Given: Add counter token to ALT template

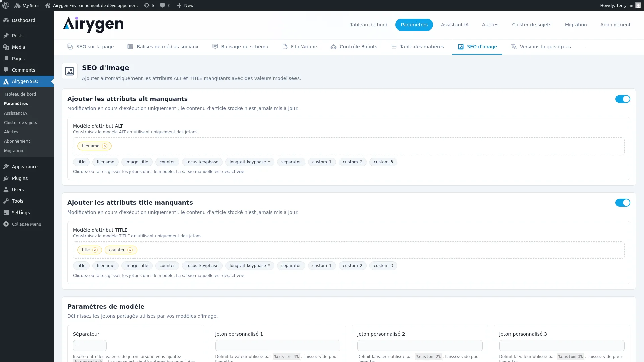Looking at the screenshot, I should (167, 162).
